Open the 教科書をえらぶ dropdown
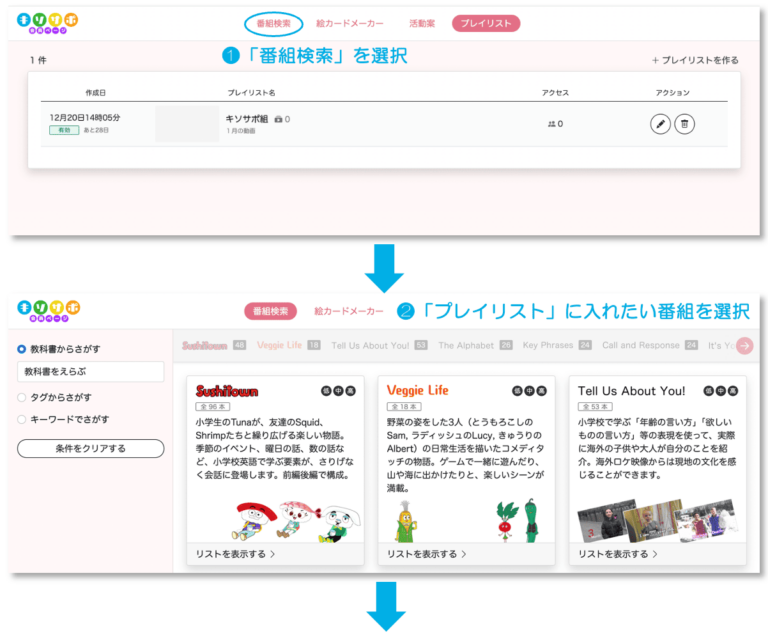This screenshot has width=768, height=633. pyautogui.click(x=91, y=372)
